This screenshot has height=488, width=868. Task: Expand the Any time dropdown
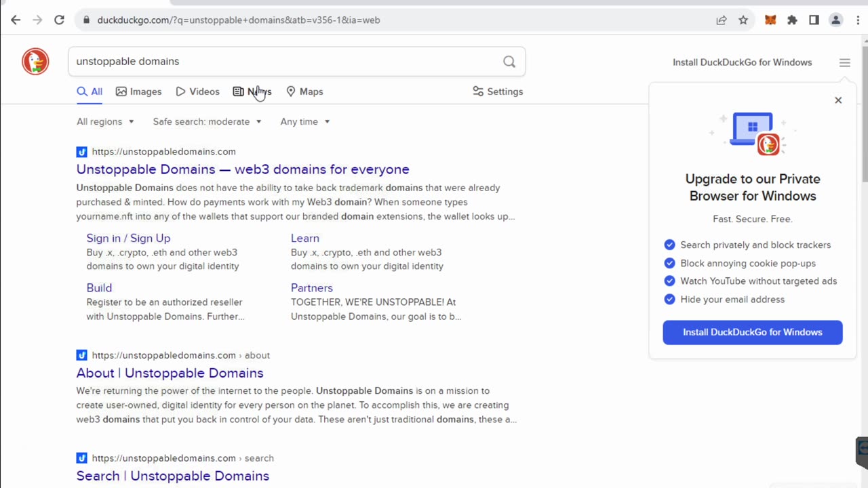coord(305,121)
